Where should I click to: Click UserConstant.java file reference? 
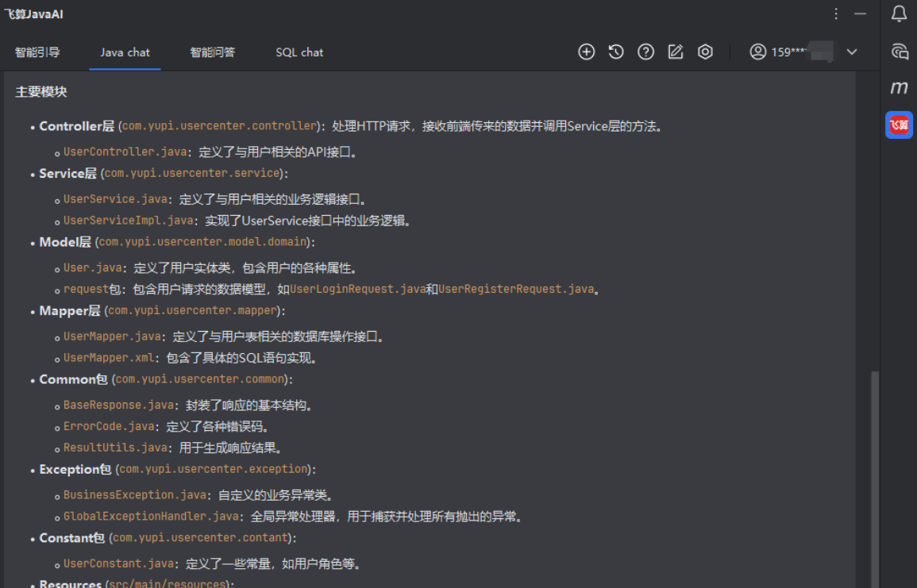119,564
